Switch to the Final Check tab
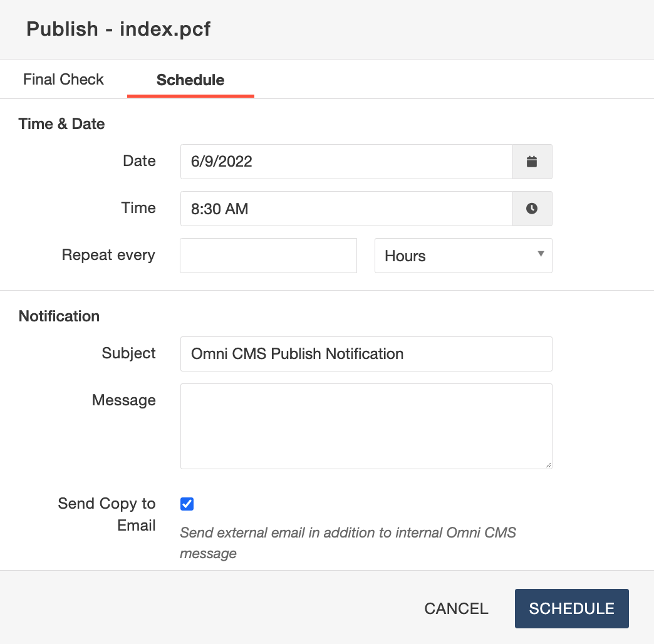Image resolution: width=654 pixels, height=644 pixels. pyautogui.click(x=63, y=80)
